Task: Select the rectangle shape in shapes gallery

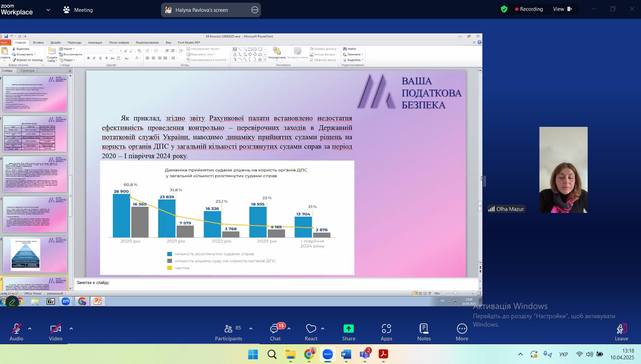Action: coord(250,49)
